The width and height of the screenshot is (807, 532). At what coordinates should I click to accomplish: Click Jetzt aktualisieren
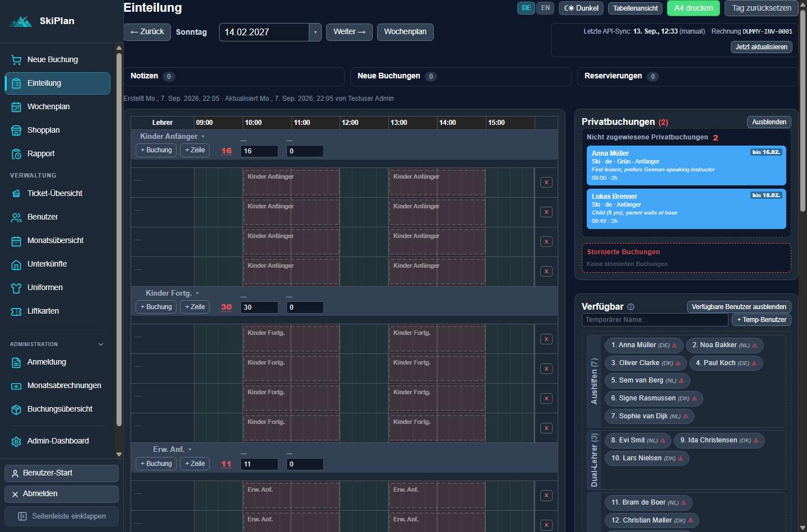761,47
